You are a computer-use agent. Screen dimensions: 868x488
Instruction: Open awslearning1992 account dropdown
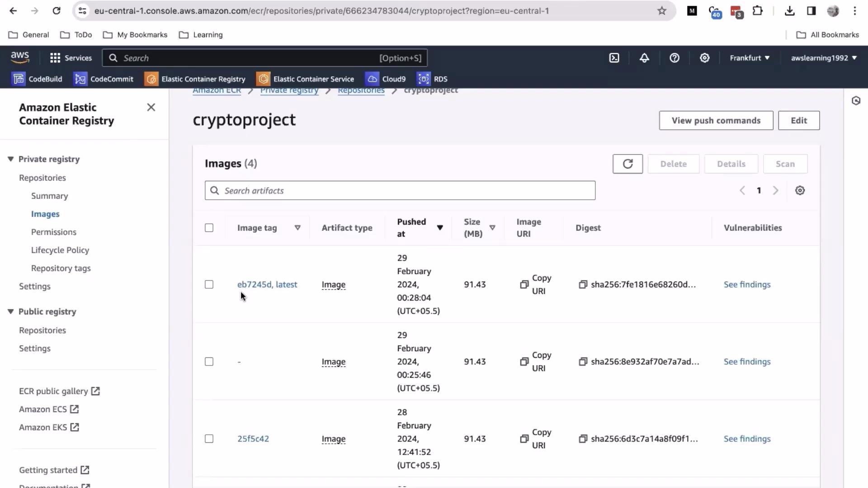tap(824, 58)
